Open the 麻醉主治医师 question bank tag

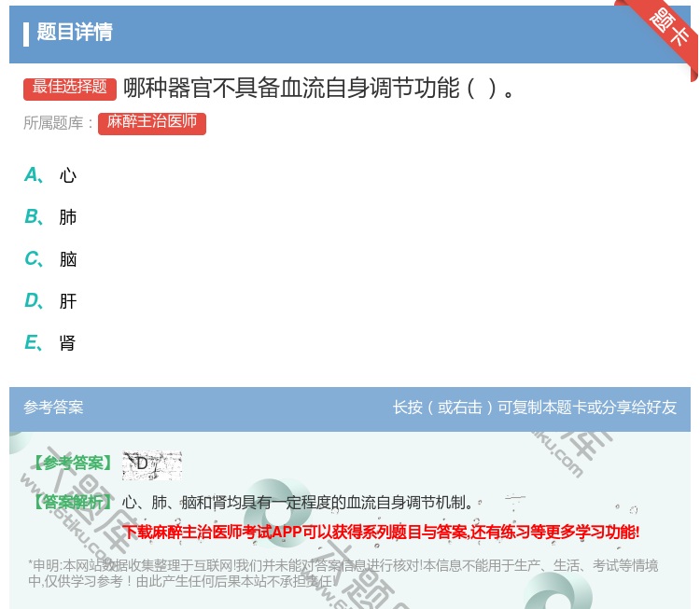pyautogui.click(x=152, y=123)
